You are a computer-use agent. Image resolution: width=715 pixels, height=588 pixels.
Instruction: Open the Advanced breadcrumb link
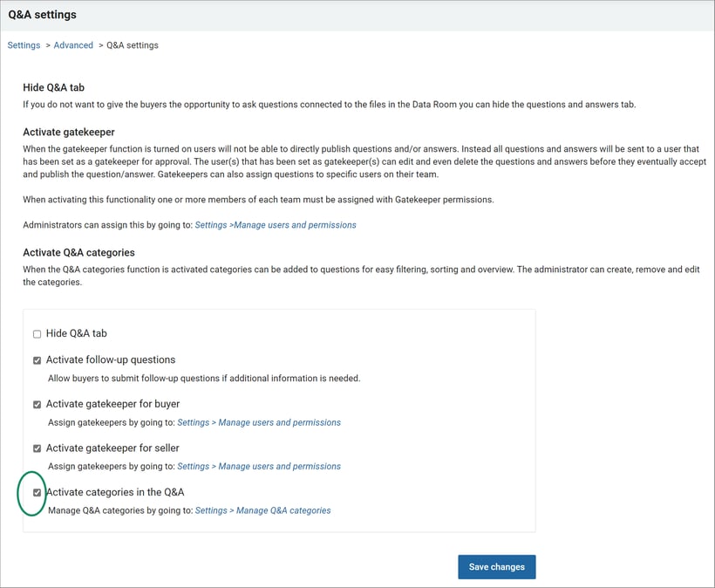click(x=73, y=44)
